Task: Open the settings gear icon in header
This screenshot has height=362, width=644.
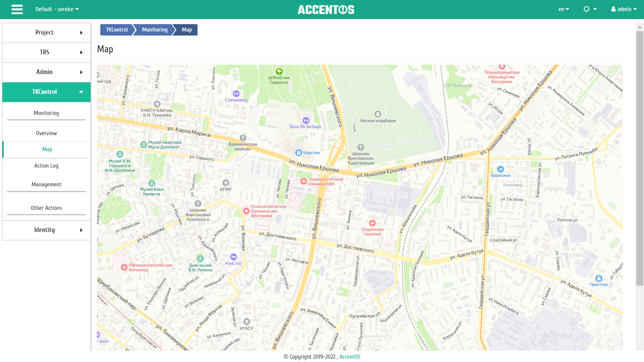Action: [x=586, y=9]
